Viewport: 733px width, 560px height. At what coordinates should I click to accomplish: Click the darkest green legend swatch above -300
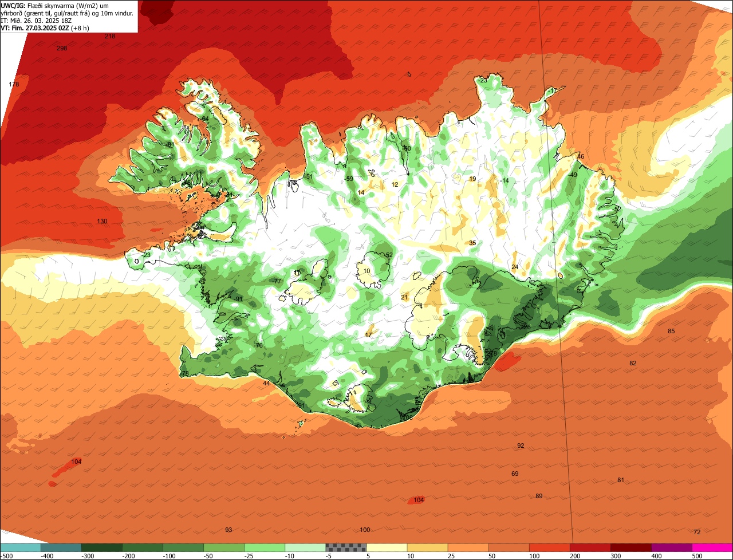[x=102, y=547]
